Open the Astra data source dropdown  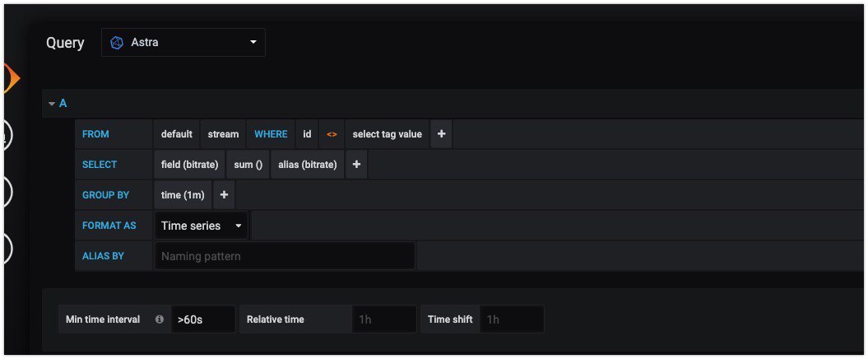(x=183, y=43)
